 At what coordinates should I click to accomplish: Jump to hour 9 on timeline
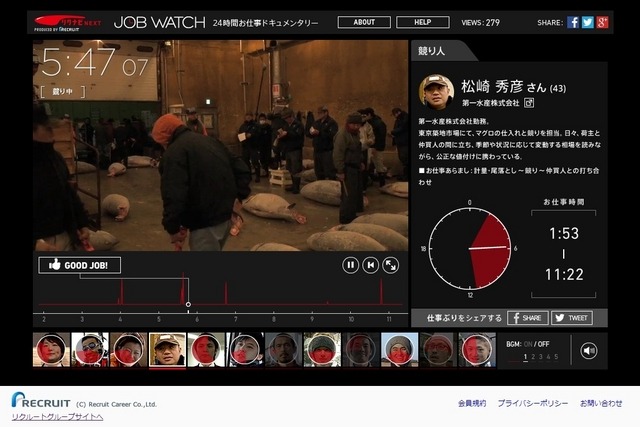point(312,319)
